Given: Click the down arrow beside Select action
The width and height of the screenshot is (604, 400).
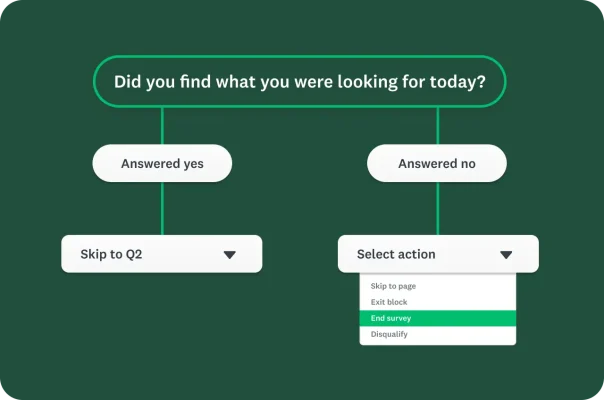Looking at the screenshot, I should click(506, 255).
